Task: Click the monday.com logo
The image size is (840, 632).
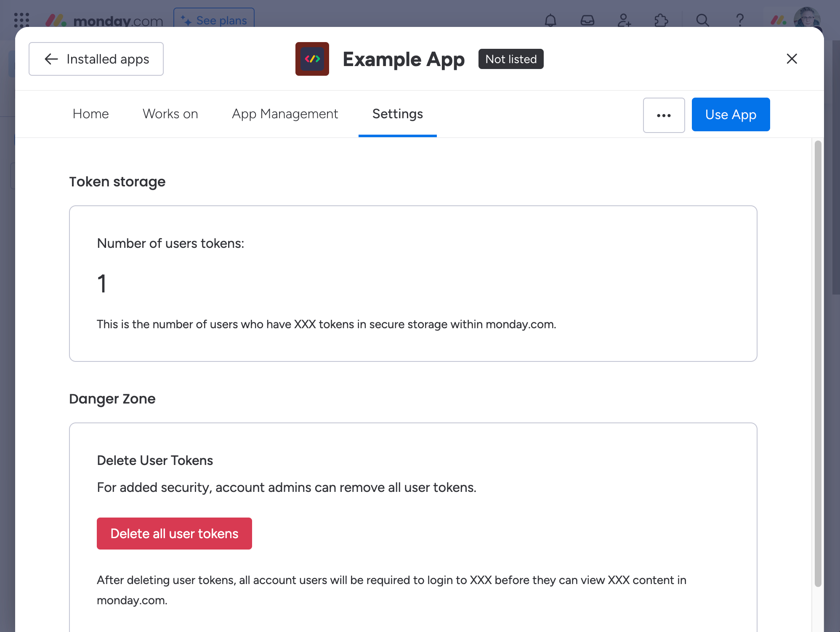Action: click(x=104, y=20)
